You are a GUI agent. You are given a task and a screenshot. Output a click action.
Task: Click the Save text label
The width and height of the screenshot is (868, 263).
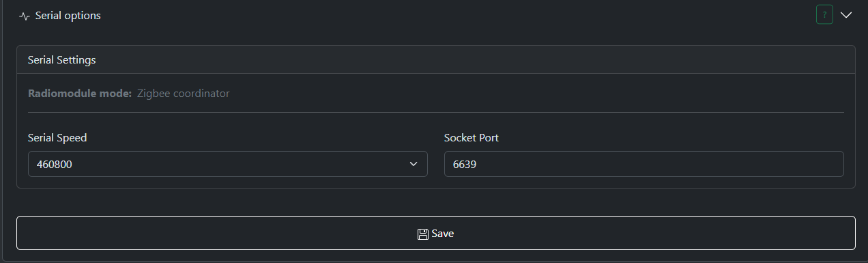(443, 234)
